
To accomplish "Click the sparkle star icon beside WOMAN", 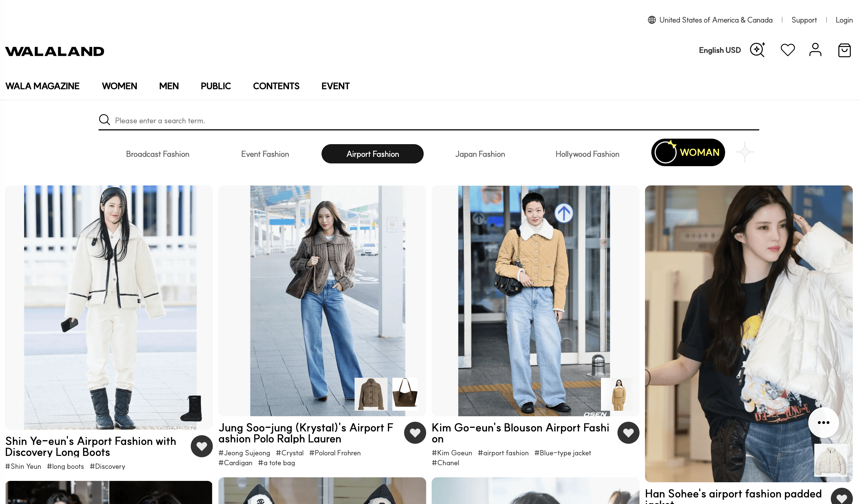I will click(745, 152).
